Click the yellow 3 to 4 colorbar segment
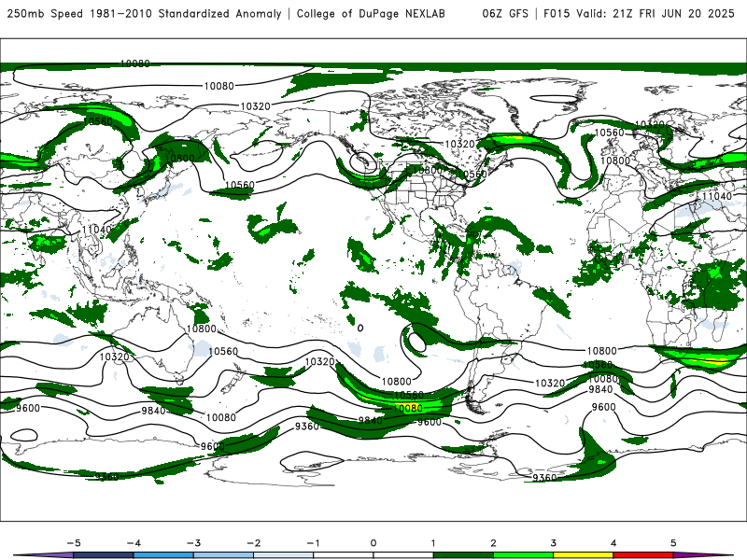Screen dimensions: 747x560 (583, 555)
